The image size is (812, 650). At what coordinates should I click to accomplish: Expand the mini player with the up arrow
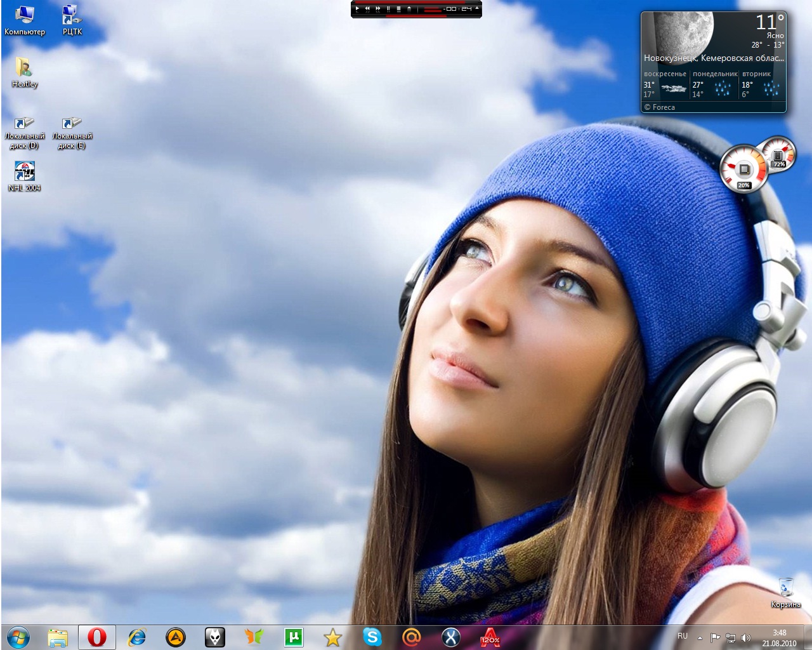tap(477, 8)
